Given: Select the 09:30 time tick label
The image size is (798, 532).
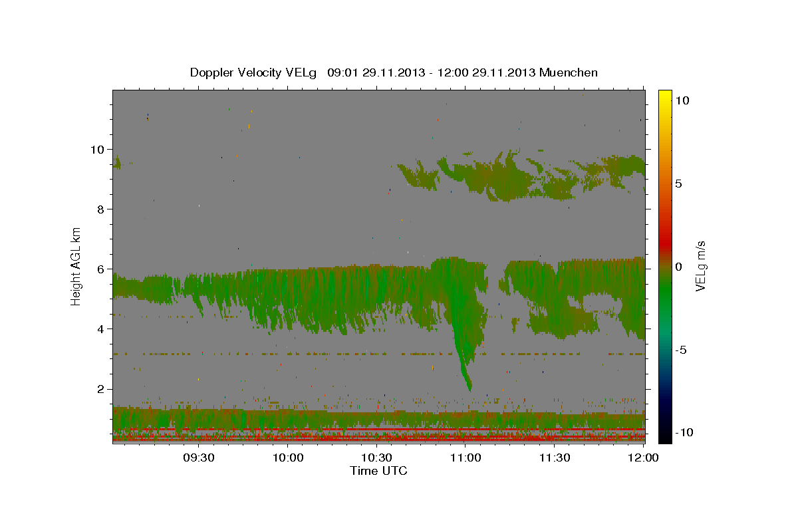Looking at the screenshot, I should pos(199,458).
